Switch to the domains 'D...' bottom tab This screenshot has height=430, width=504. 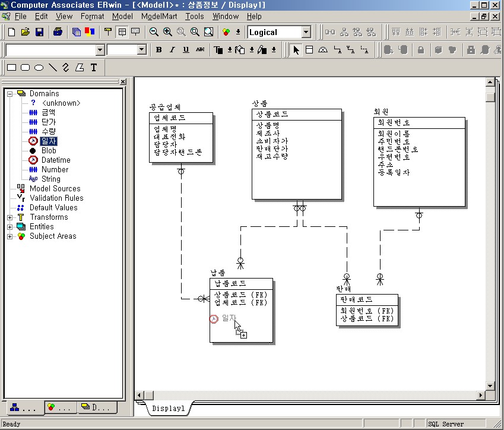97,407
